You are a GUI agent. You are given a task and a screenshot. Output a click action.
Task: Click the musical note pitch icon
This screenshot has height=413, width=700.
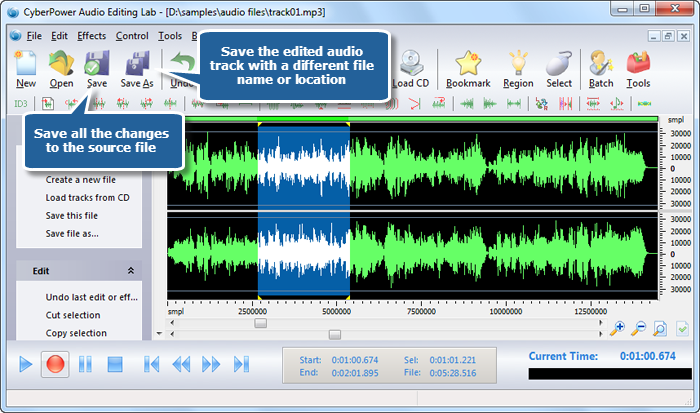tap(617, 104)
